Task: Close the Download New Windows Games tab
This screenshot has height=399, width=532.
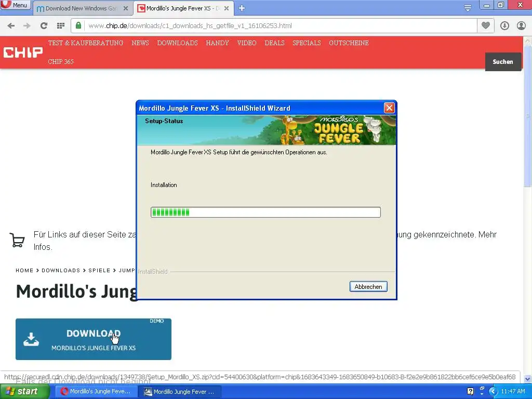Action: (x=126, y=8)
